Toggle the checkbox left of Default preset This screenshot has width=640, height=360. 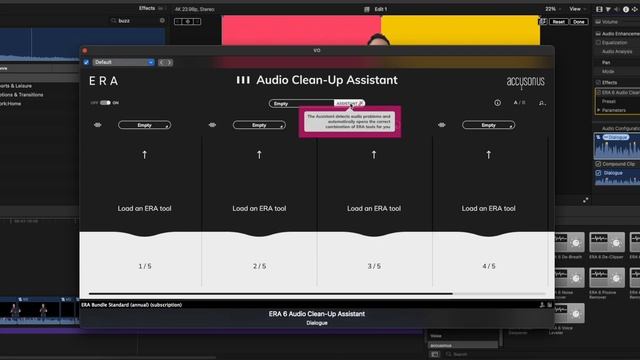tap(86, 62)
